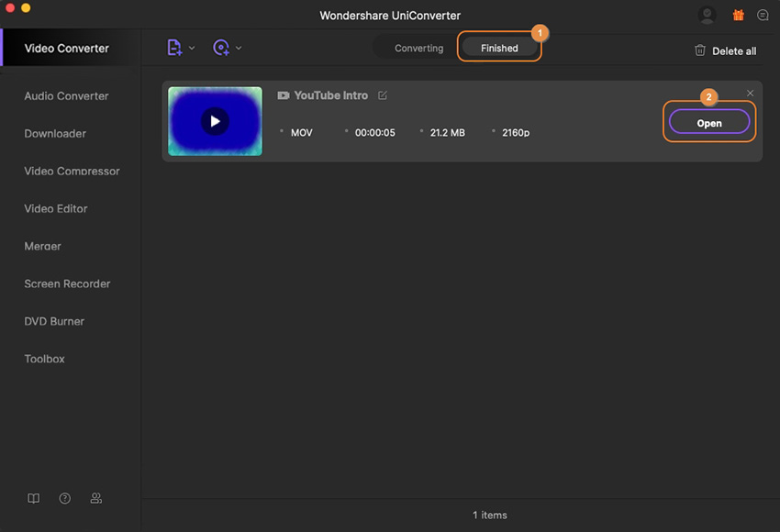The width and height of the screenshot is (780, 532).
Task: Open the Downloader section
Action: pos(55,133)
